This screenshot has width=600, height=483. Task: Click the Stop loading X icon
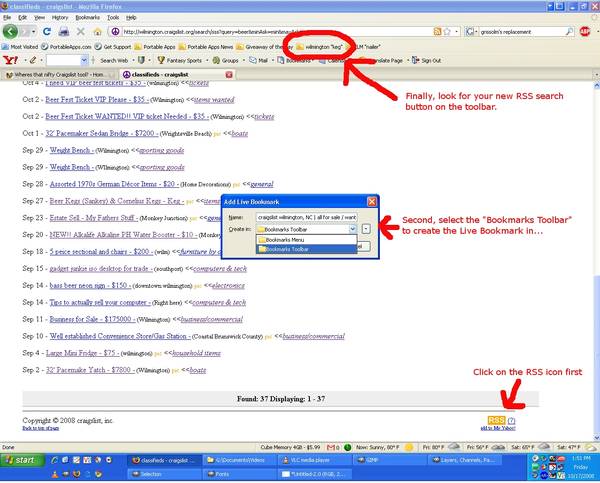pos(80,31)
